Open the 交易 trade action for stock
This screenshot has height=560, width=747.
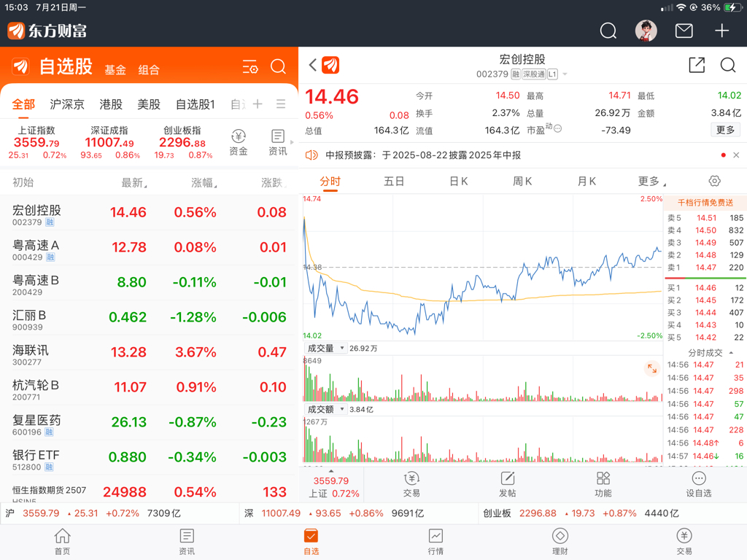coord(411,484)
